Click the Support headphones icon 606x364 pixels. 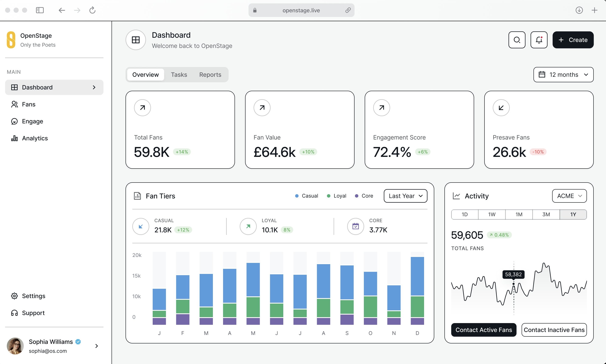(14, 313)
